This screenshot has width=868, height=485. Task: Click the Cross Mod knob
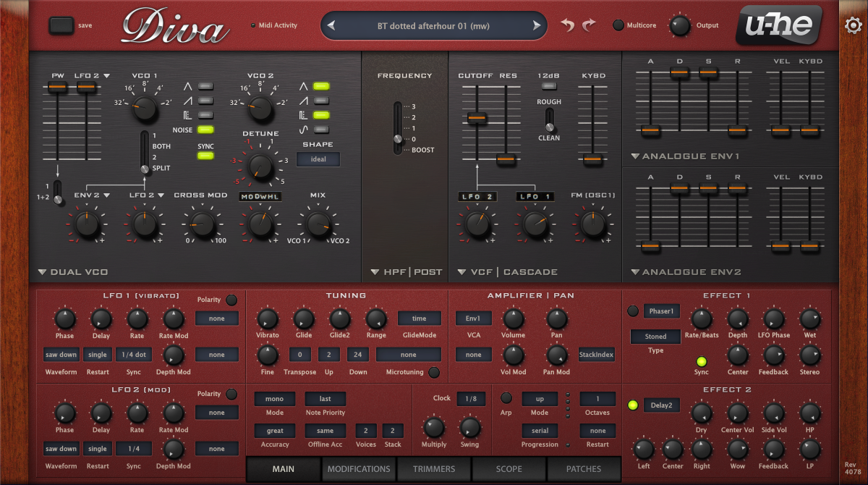click(x=201, y=225)
